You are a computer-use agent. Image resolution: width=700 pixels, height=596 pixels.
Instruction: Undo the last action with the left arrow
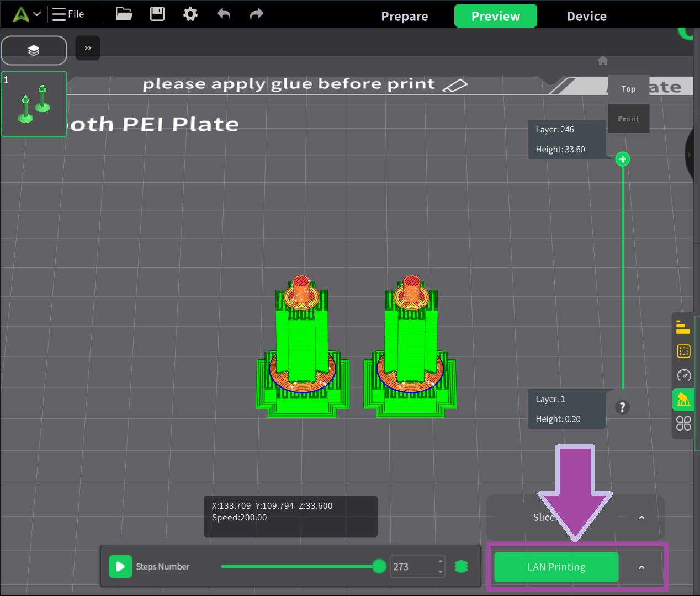[224, 14]
